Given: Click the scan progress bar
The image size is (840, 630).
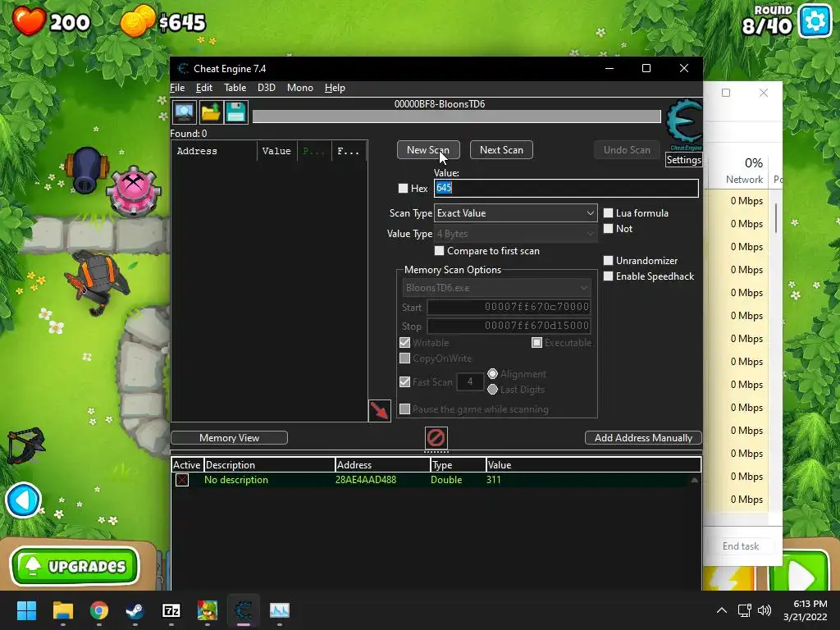Looking at the screenshot, I should [456, 116].
